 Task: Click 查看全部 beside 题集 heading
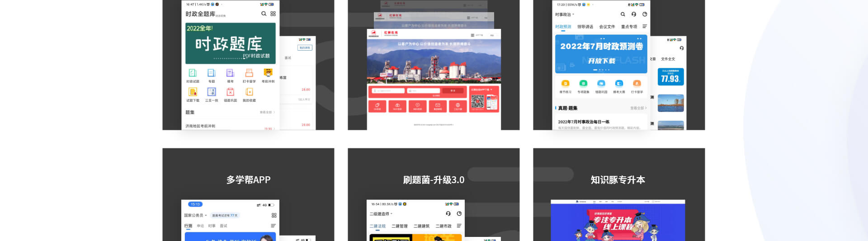[267, 112]
